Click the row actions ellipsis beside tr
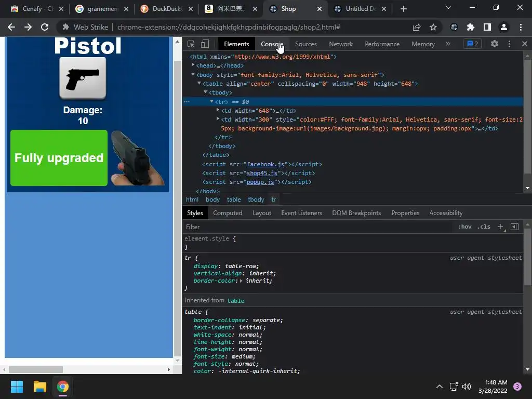Image resolution: width=532 pixels, height=399 pixels. point(187,101)
